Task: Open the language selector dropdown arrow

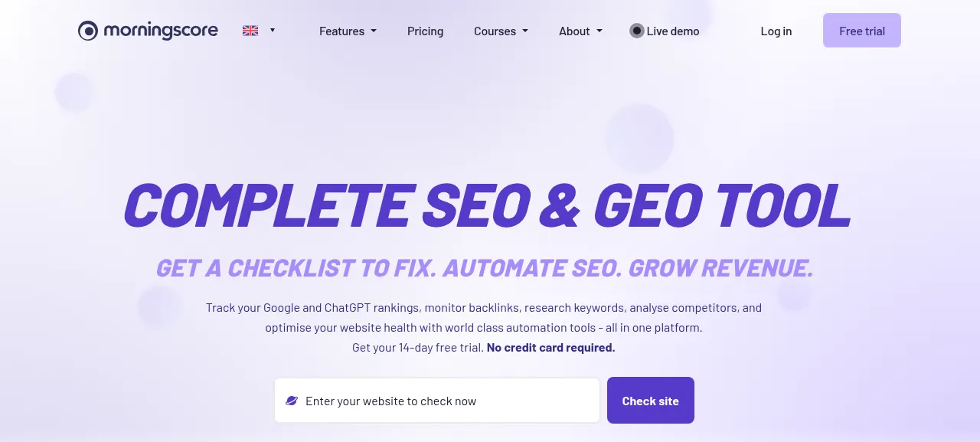Action: [x=273, y=31]
